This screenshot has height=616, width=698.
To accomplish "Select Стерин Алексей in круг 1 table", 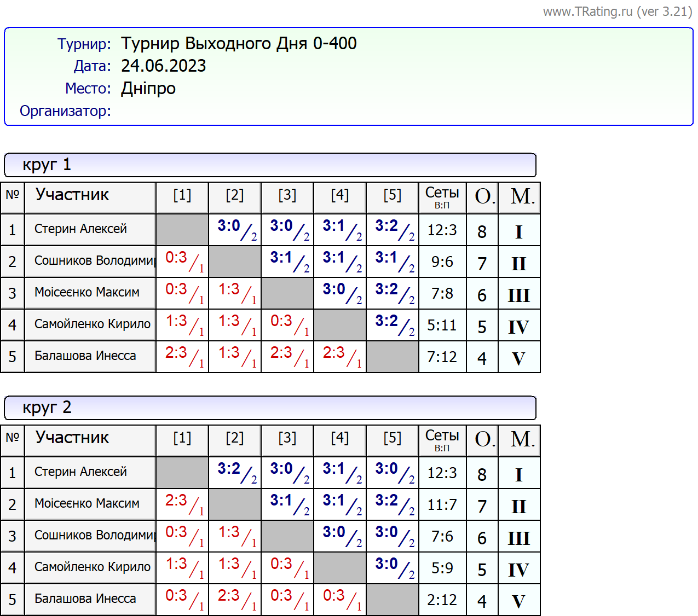I will [80, 229].
